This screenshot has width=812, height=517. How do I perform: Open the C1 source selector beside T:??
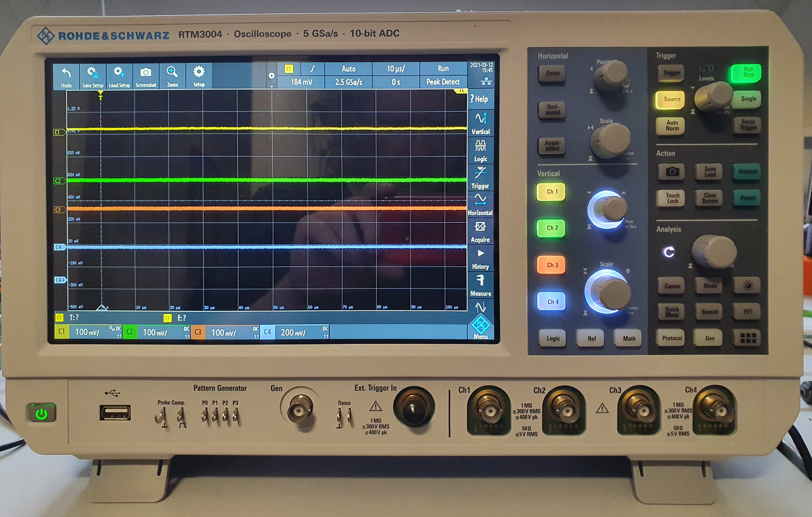coord(59,318)
